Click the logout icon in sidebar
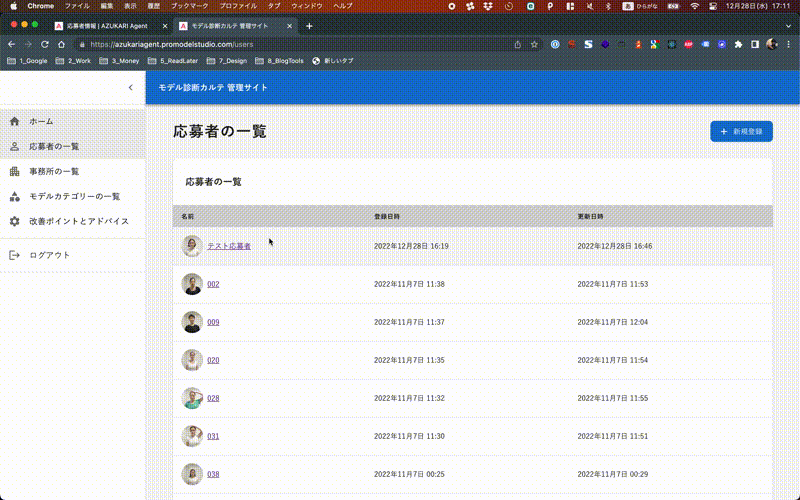This screenshot has height=500, width=800. (x=14, y=255)
